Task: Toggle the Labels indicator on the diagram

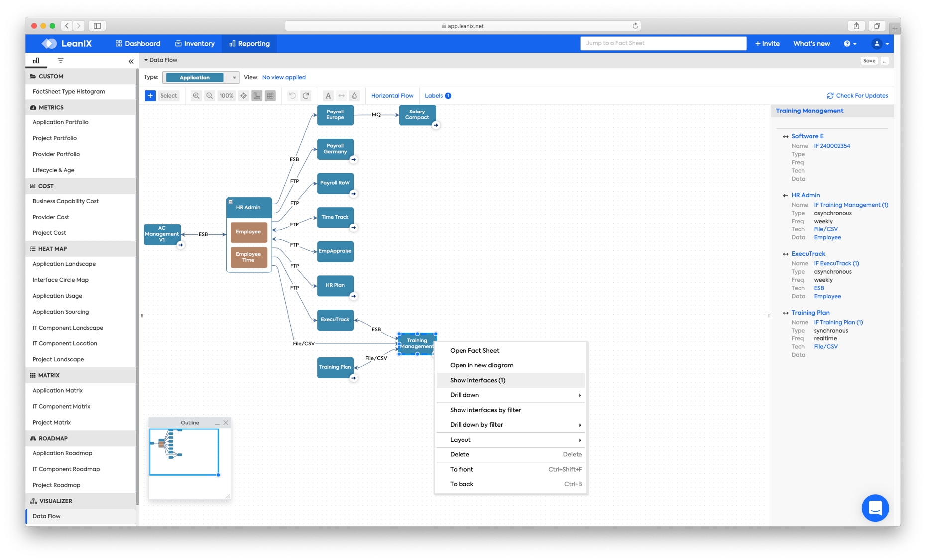Action: click(437, 95)
